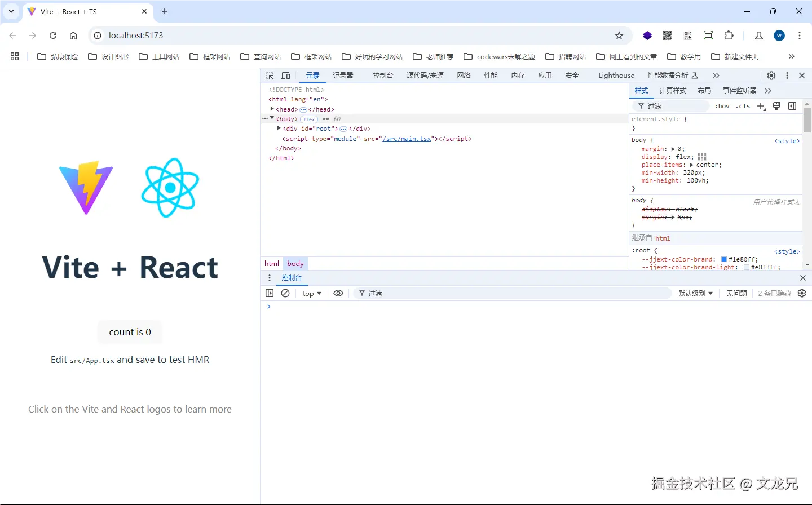Show the console sidebar panel icon

click(x=270, y=293)
